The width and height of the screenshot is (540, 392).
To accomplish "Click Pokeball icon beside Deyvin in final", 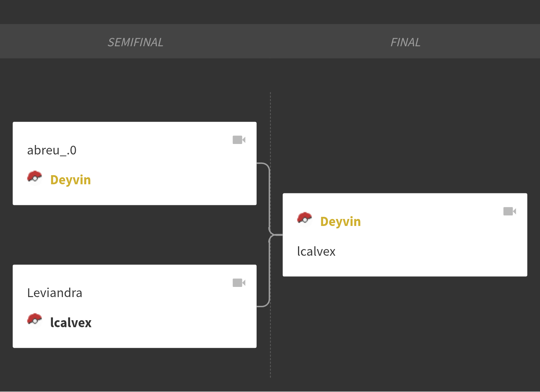I will pos(304,218).
